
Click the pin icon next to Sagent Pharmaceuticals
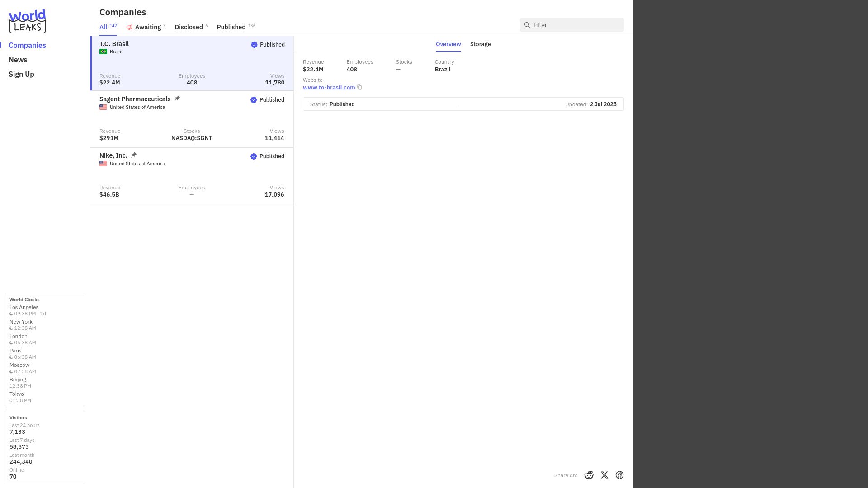pos(177,99)
